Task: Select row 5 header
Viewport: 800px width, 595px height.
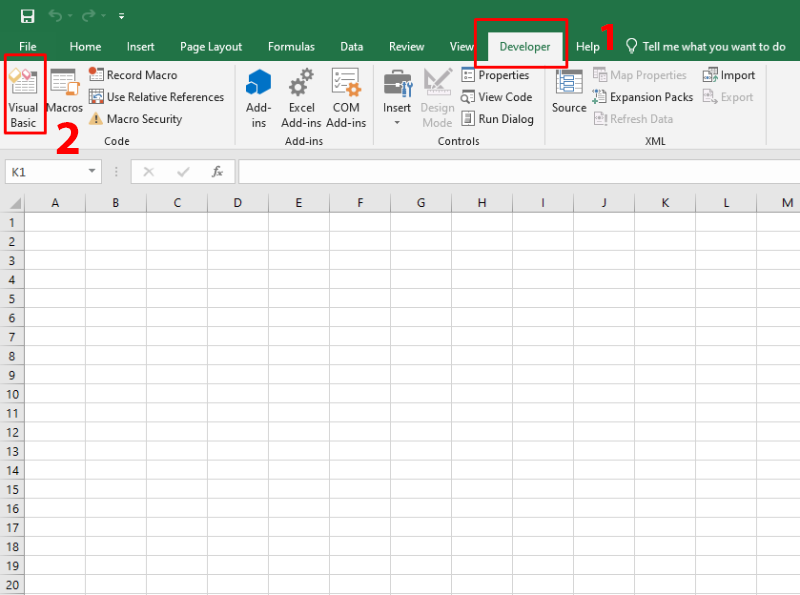Action: 12,299
